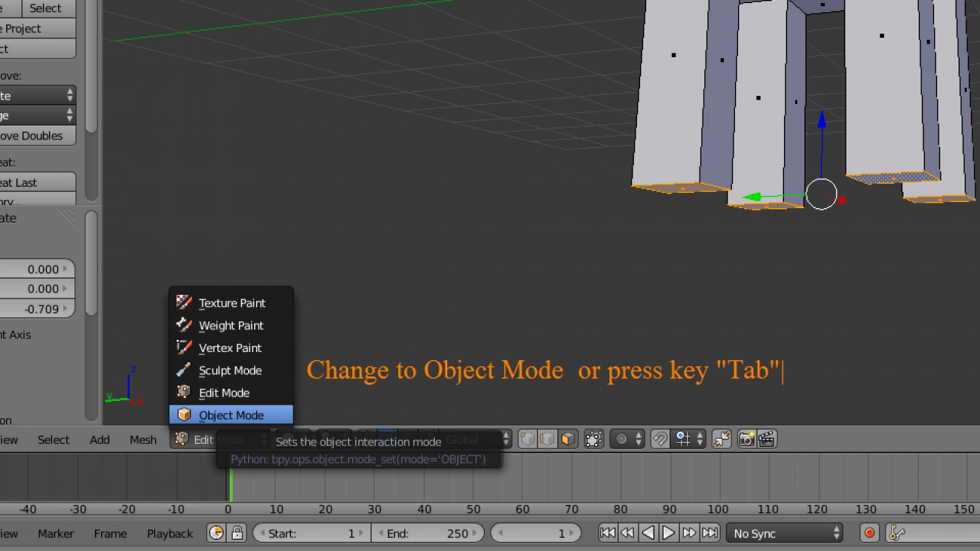Enable edge select mode
The height and width of the screenshot is (551, 980).
[548, 439]
